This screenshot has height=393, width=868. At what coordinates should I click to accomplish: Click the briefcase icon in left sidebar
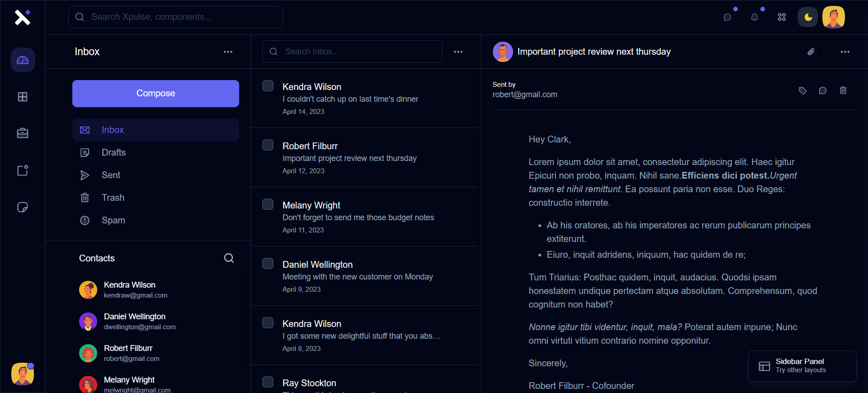tap(23, 133)
